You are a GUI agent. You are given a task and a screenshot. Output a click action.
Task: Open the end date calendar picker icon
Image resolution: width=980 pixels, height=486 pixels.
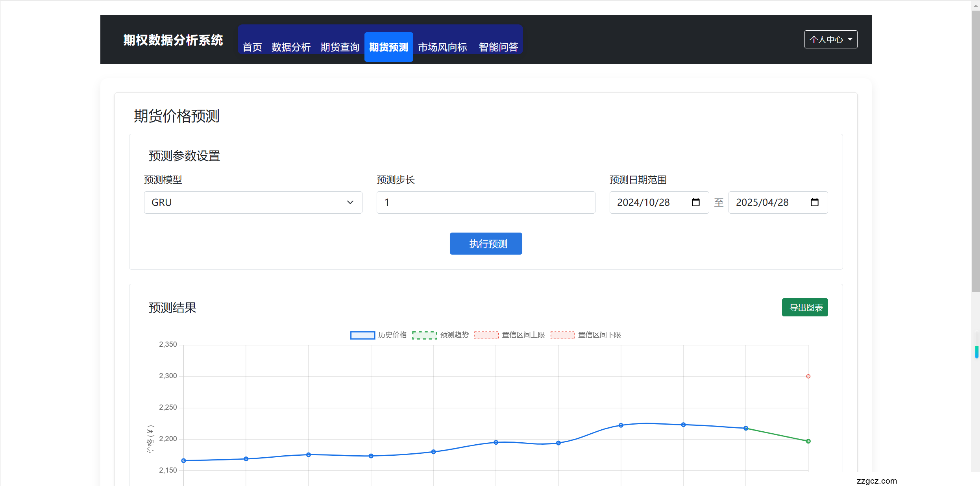pyautogui.click(x=814, y=202)
